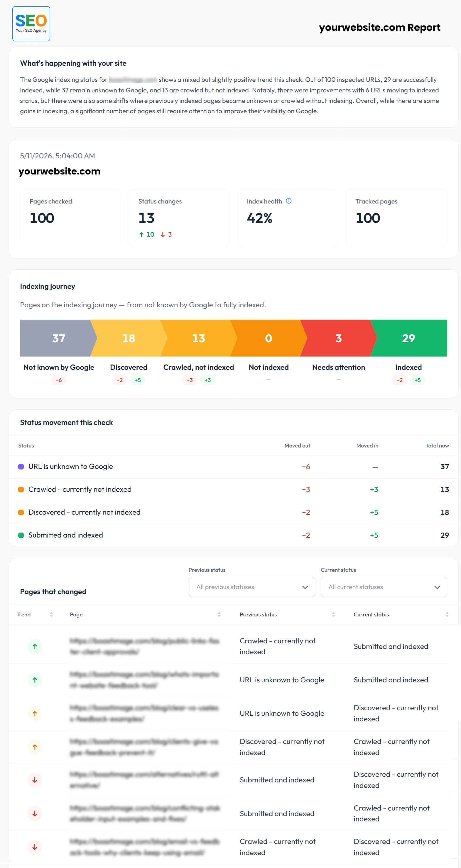Click the orange up arrow in the third changed page row
Viewport: 461px width, 868px height.
(x=35, y=713)
